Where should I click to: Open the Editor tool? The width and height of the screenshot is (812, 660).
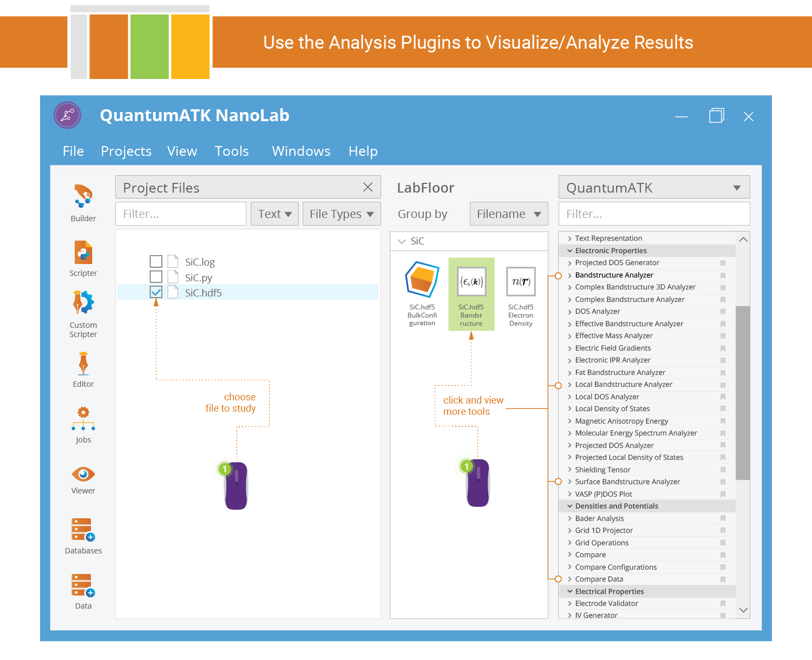pos(83,370)
